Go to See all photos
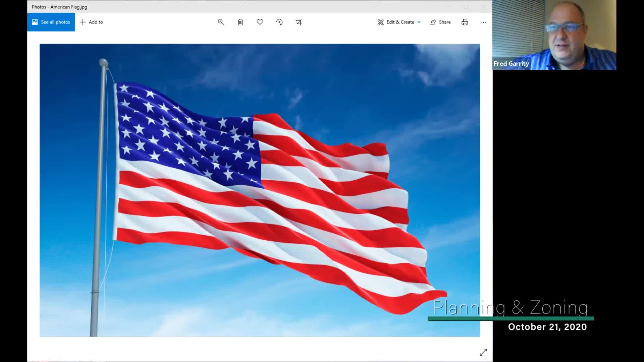The height and width of the screenshot is (362, 644). pyautogui.click(x=51, y=22)
